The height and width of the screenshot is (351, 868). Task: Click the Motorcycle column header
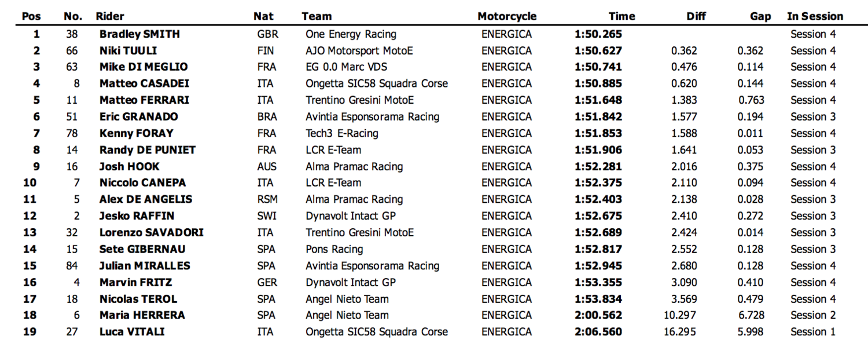pos(507,16)
